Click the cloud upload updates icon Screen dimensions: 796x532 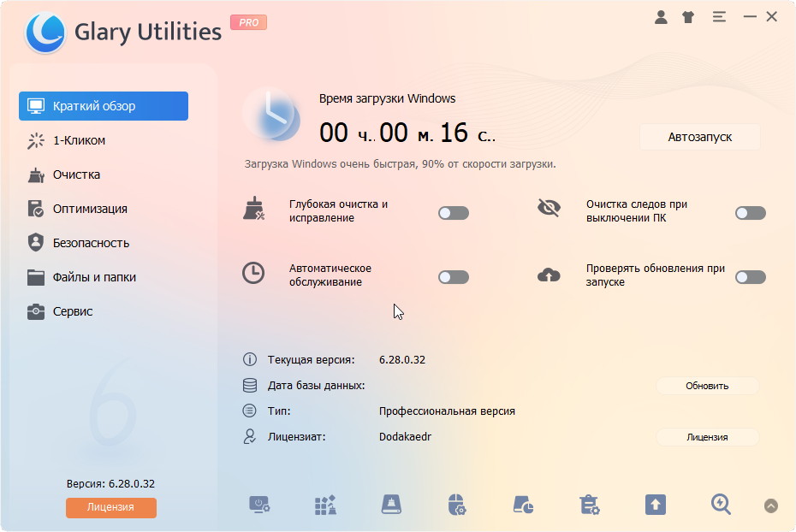point(549,275)
